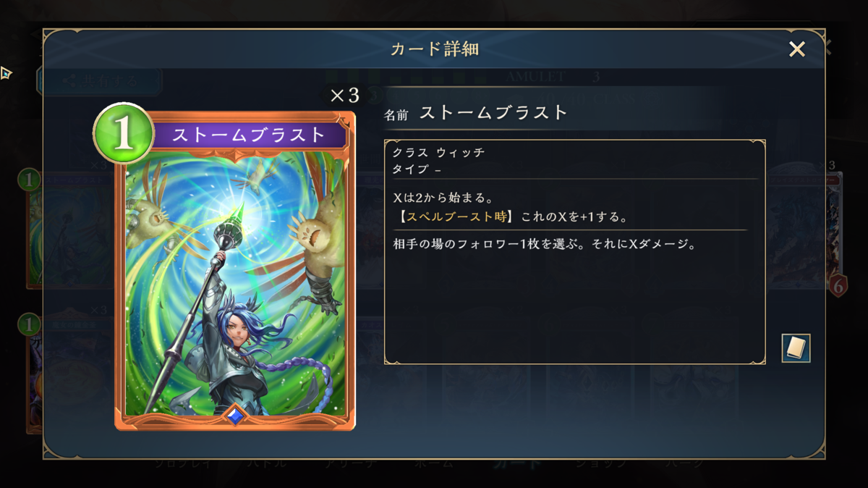Switch to the dimmed ショップ tab

pos(600,464)
